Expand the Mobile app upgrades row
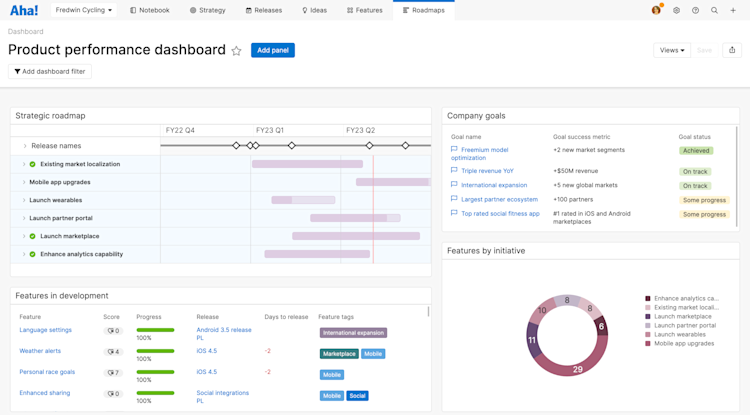 coord(23,182)
